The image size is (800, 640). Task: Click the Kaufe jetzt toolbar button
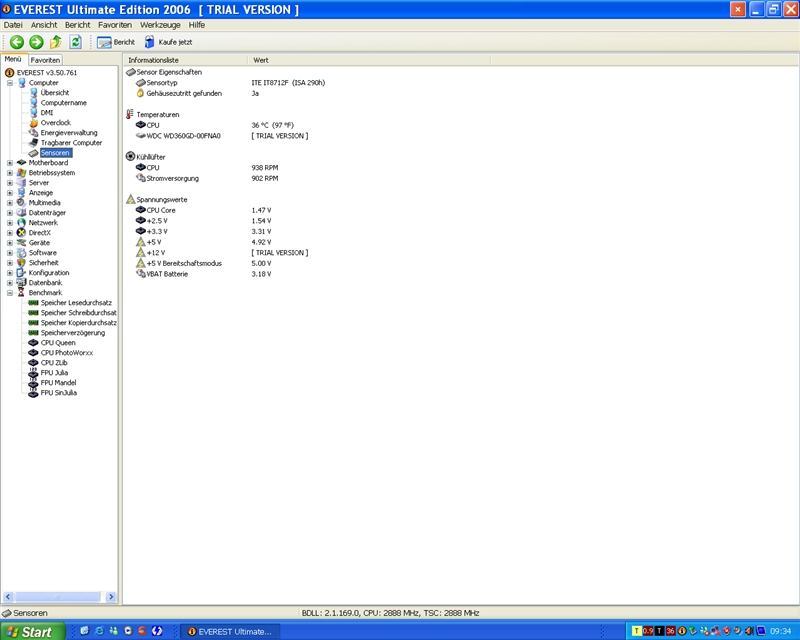(168, 42)
